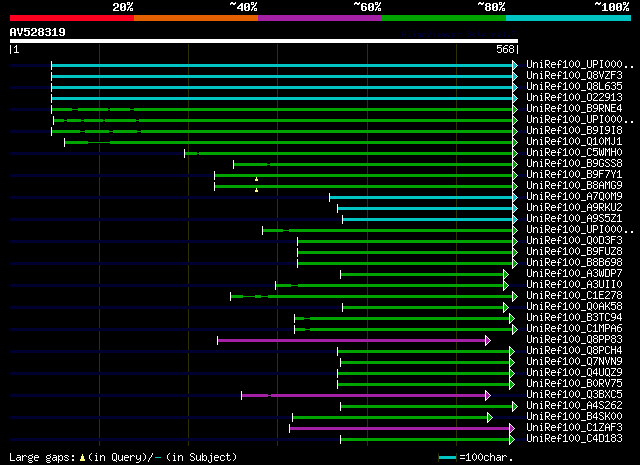The height and width of the screenshot is (465, 640).
Task: Select the UniRef100_B9GSS8 label
Action: 574,164
